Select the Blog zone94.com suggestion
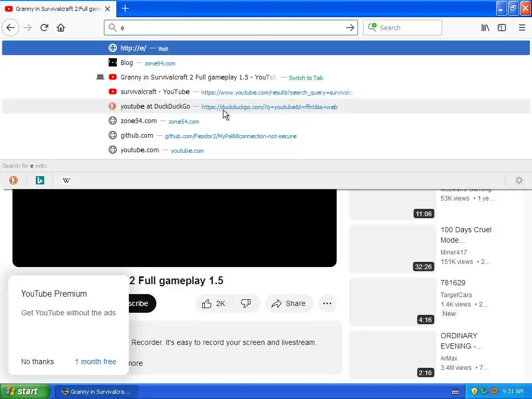532x399 pixels. coord(266,63)
